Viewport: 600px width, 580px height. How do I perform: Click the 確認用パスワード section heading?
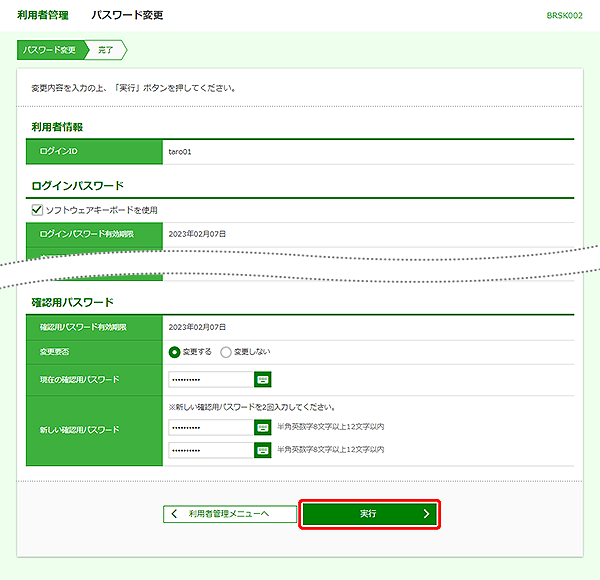[73, 302]
